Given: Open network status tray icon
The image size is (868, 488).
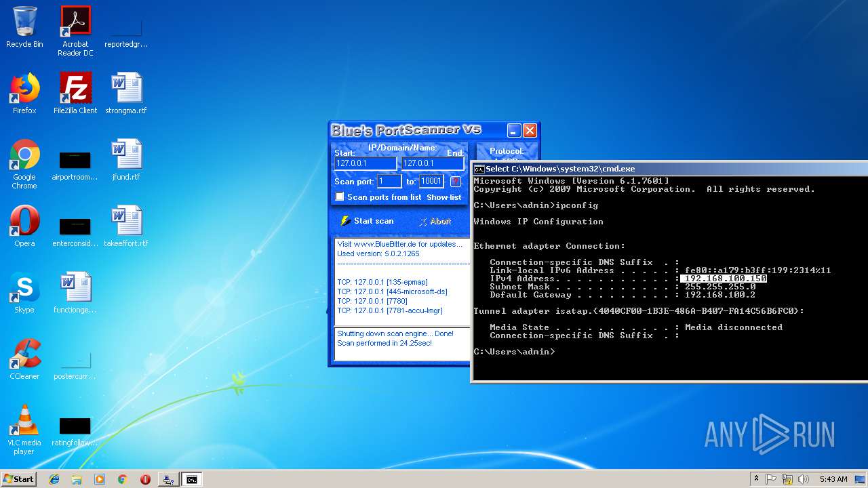Looking at the screenshot, I should pos(787,479).
